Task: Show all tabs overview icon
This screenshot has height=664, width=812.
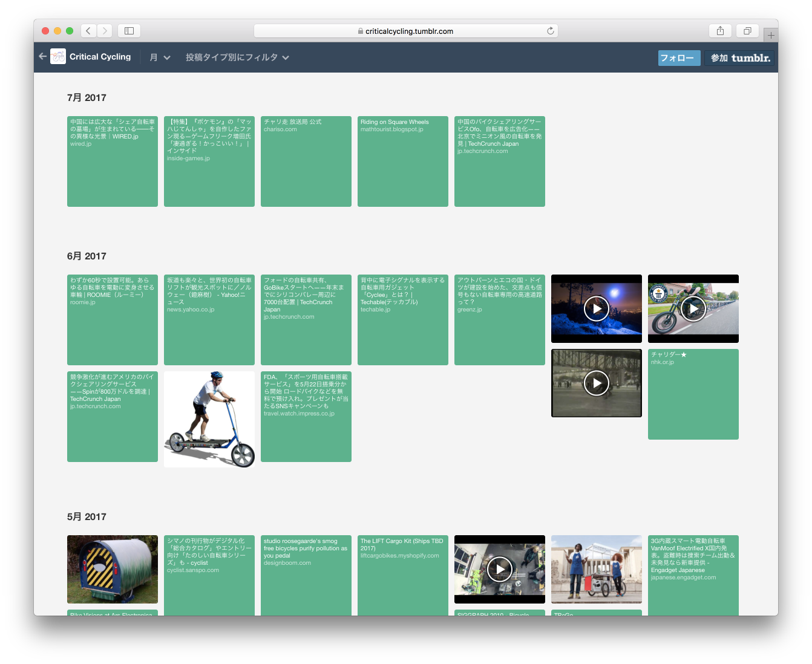Action: point(747,31)
